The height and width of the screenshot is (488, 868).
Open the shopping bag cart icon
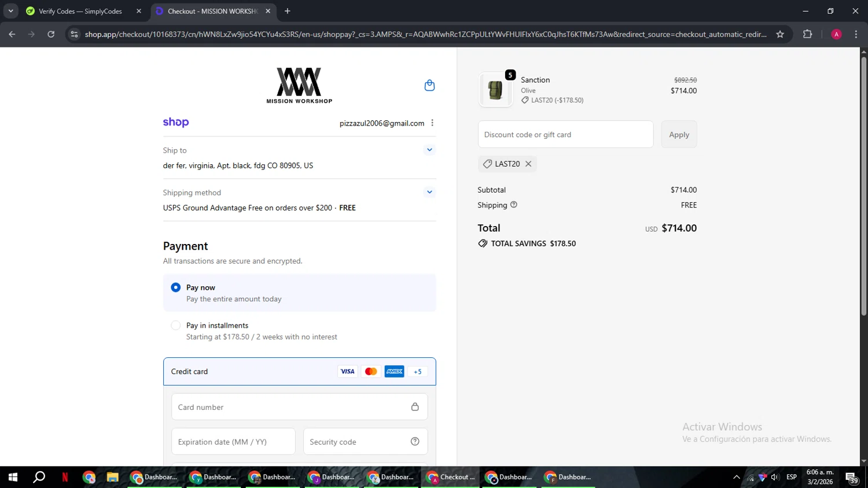pos(429,86)
